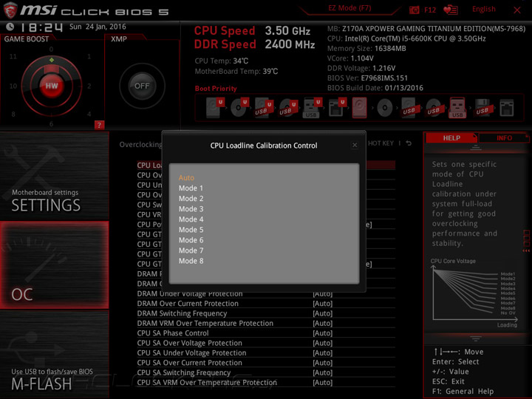This screenshot has width=532, height=399.
Task: Open CPU SA VRM Over Temperature Protection value
Action: [323, 383]
